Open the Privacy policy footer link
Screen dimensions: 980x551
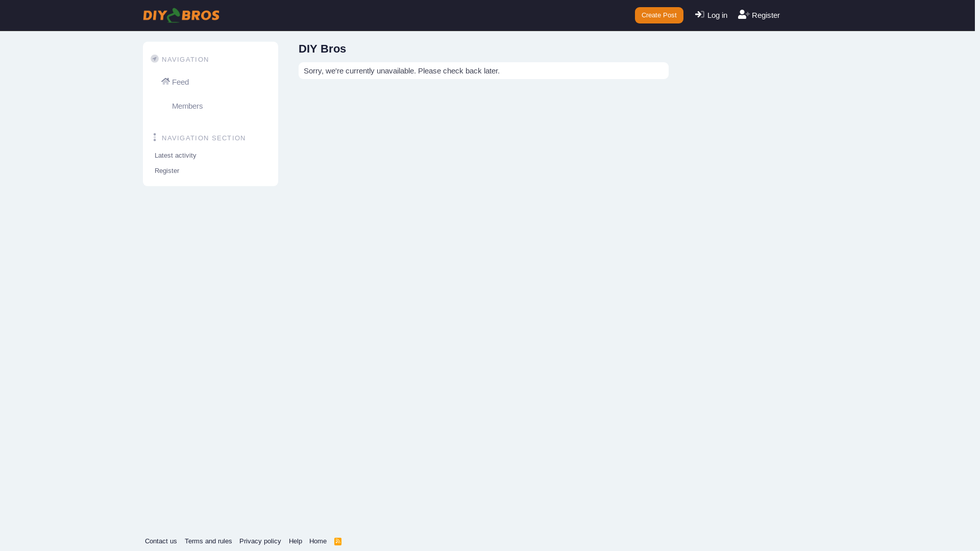tap(260, 541)
